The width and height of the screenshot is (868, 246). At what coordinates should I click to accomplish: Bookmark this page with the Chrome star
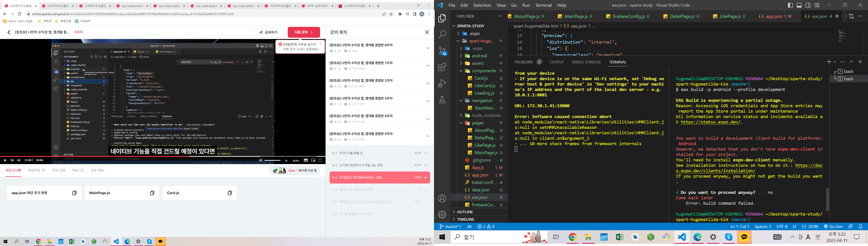point(391,14)
